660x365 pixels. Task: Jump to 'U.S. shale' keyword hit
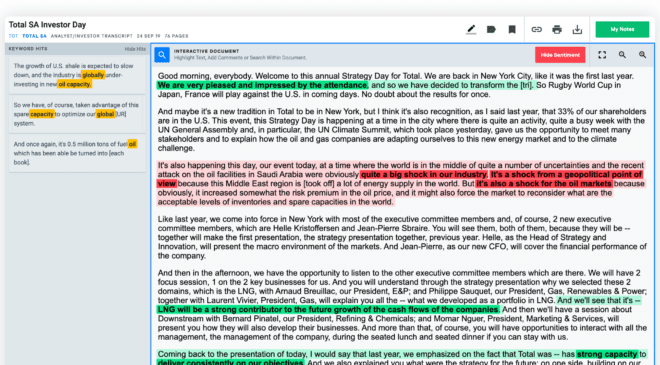77,75
